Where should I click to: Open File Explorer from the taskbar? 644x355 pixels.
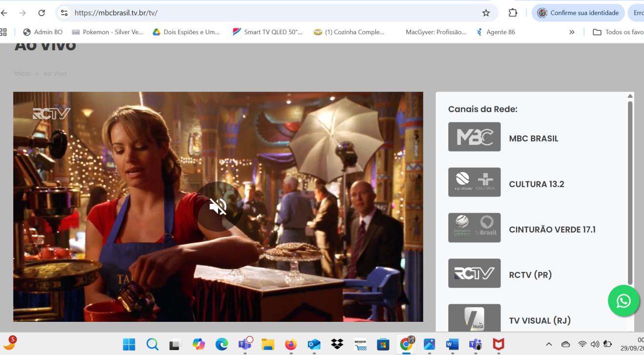(268, 344)
